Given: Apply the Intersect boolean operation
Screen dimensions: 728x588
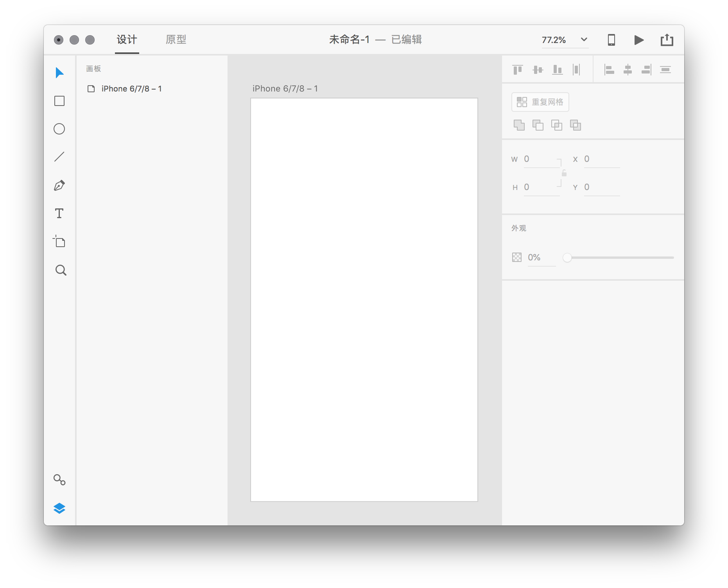Looking at the screenshot, I should point(557,125).
